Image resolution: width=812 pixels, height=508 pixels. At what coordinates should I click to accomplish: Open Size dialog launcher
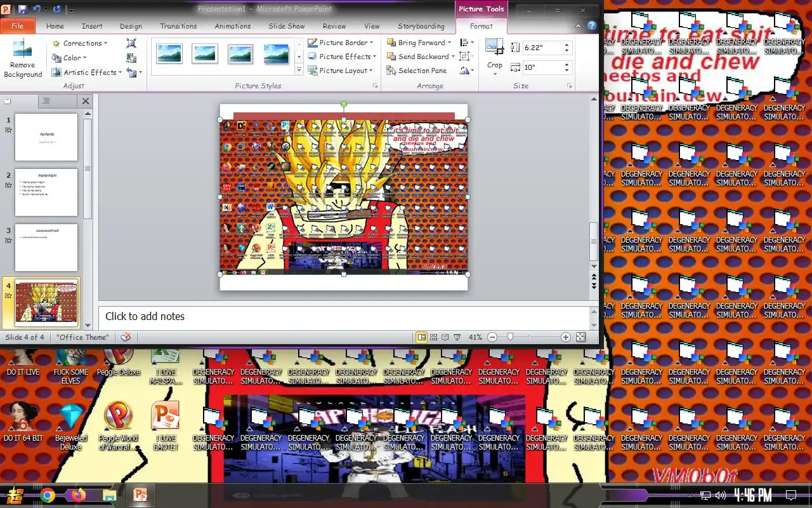point(569,86)
